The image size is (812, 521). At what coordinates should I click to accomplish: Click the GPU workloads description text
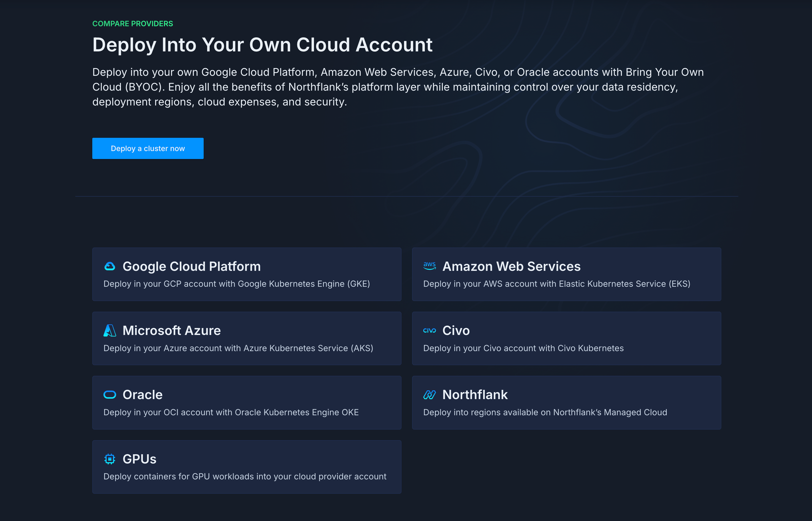coord(245,476)
